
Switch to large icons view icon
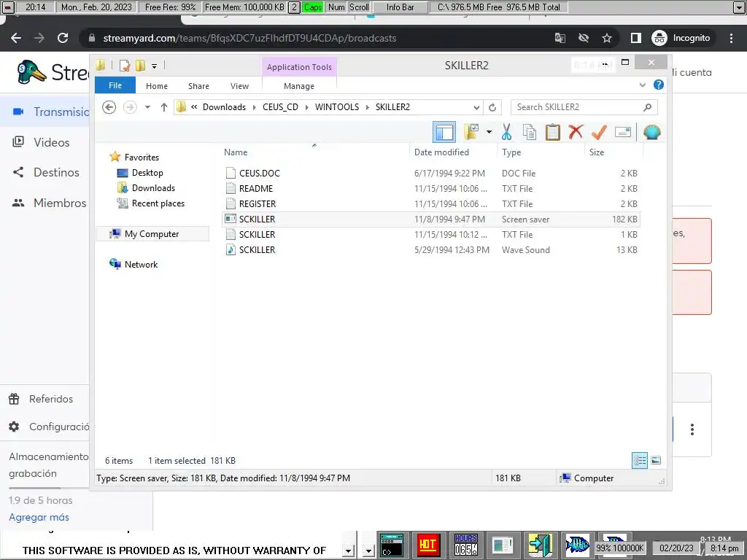pos(656,460)
